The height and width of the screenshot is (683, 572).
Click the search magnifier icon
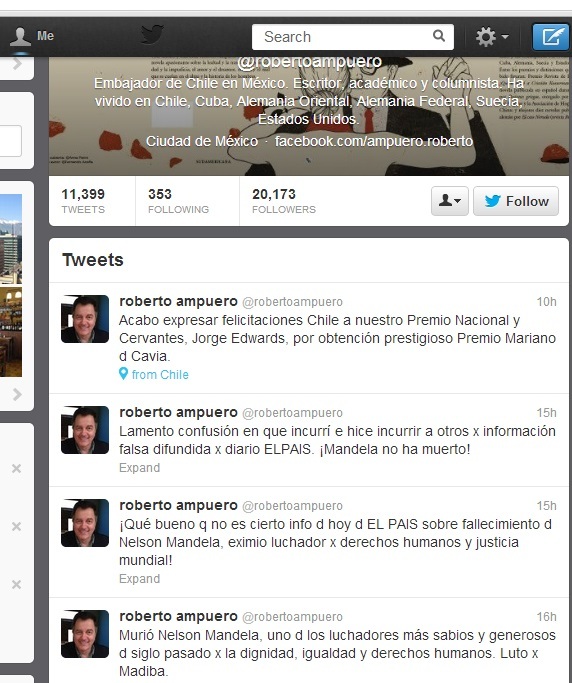(439, 36)
